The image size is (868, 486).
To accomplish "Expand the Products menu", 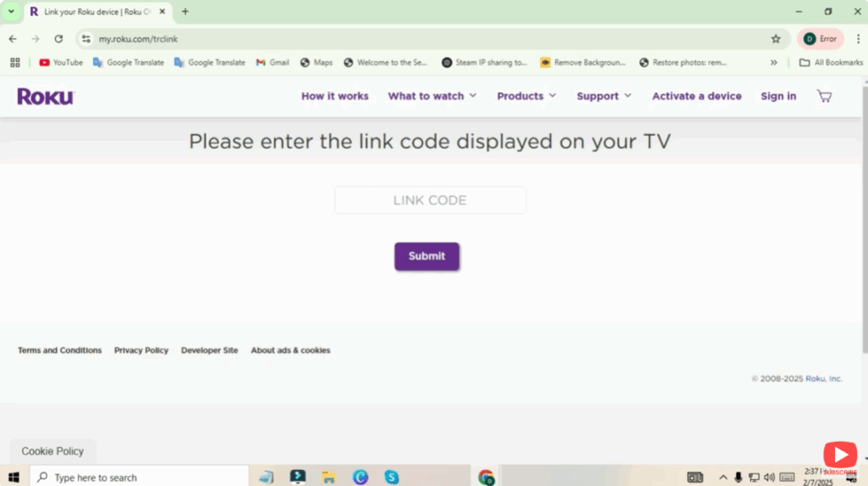I will (x=526, y=96).
